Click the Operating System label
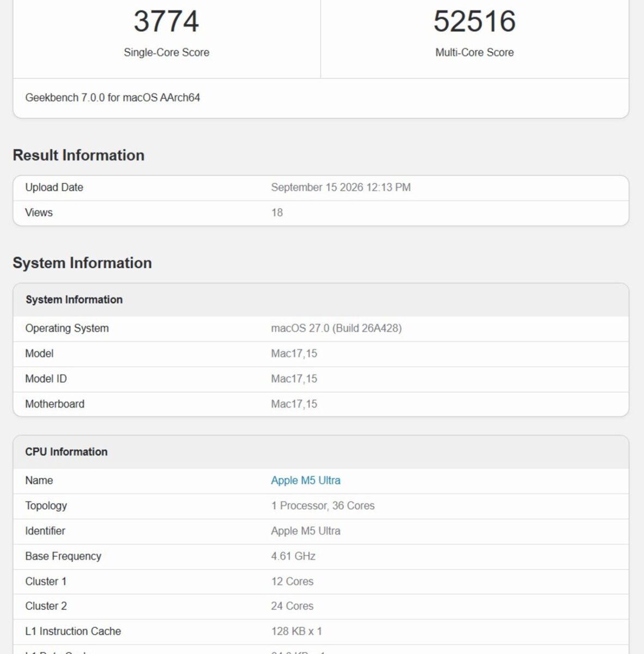This screenshot has width=644, height=654. [67, 329]
